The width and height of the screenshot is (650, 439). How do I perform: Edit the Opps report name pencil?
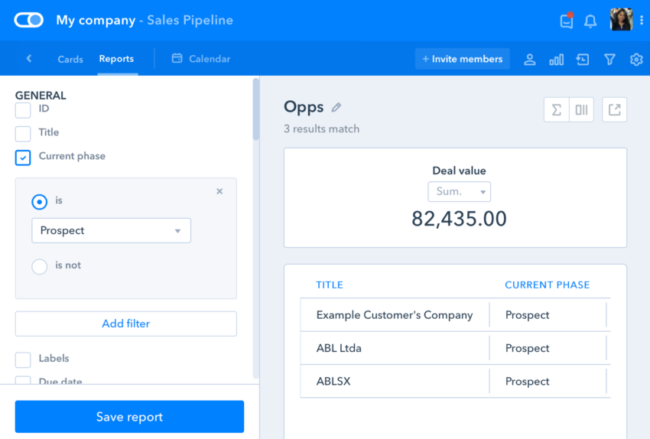pos(336,108)
